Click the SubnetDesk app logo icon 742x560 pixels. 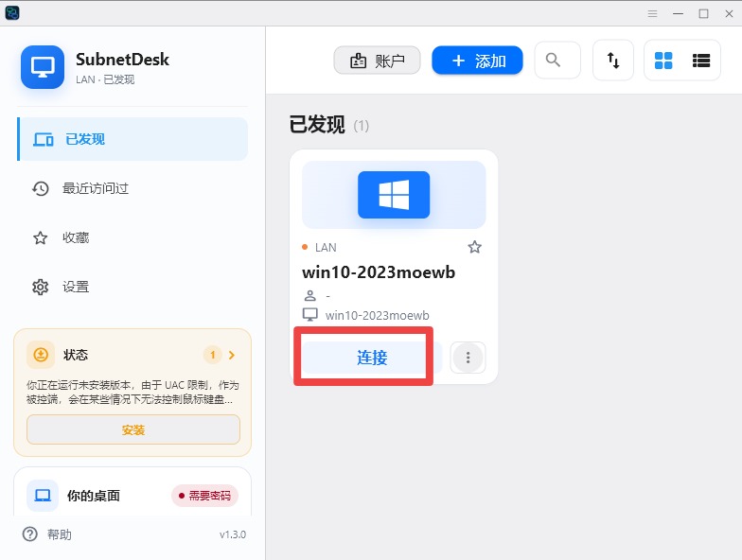pos(43,67)
